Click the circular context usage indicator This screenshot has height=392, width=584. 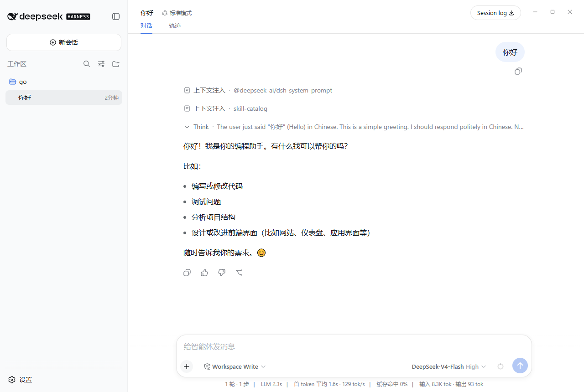click(501, 366)
